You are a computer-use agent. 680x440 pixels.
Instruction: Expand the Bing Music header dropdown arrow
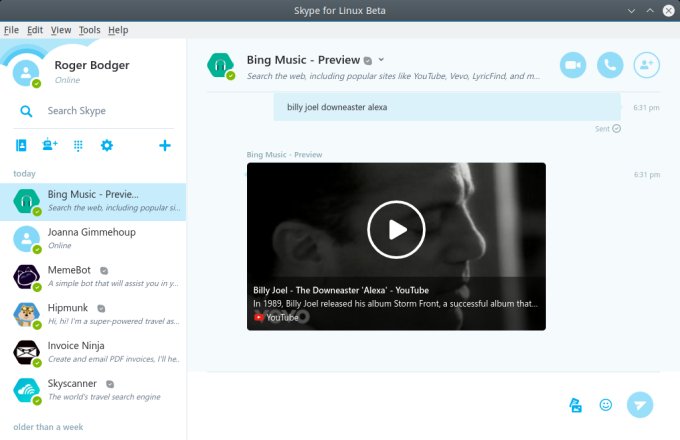381,59
